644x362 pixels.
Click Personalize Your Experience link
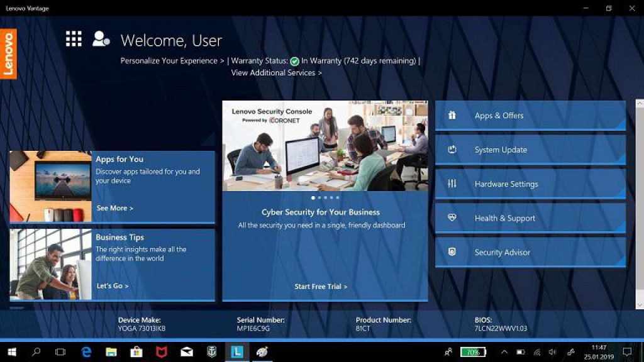tap(172, 61)
